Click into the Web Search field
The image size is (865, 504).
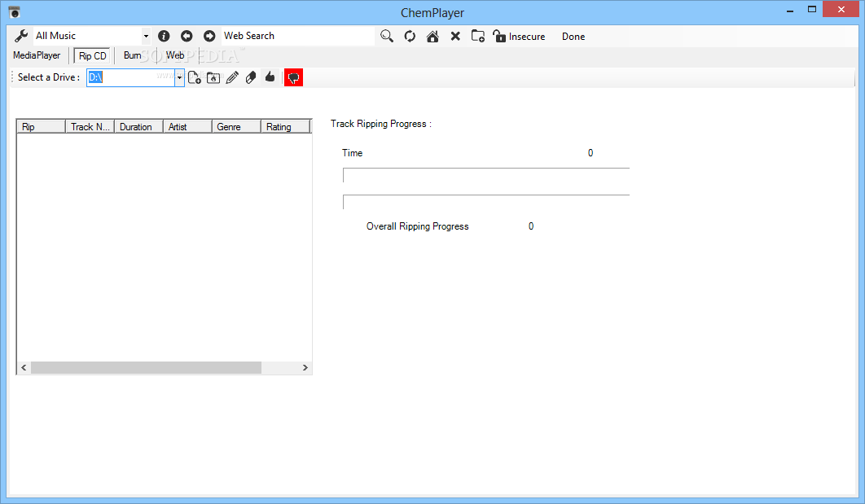pyautogui.click(x=298, y=36)
